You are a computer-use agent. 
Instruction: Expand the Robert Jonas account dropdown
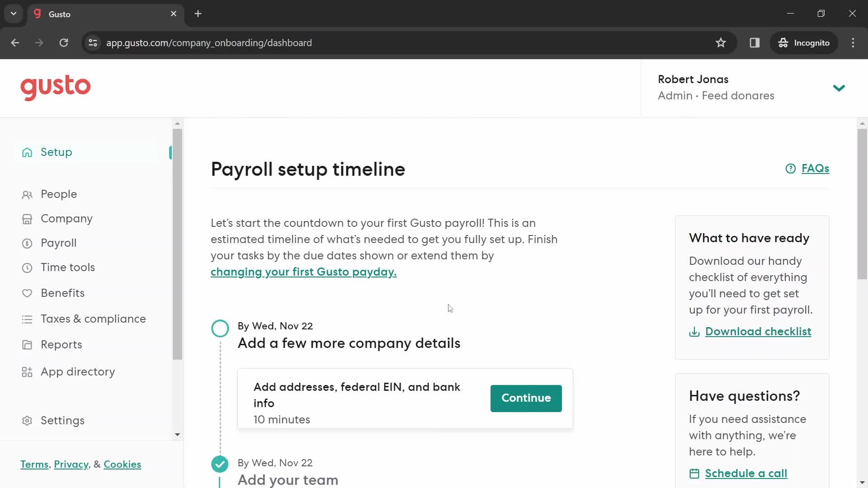point(839,87)
